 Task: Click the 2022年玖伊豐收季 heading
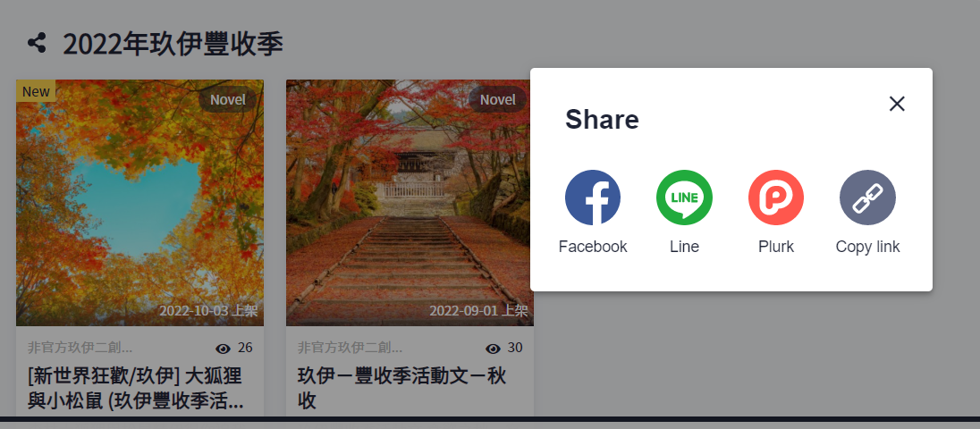click(173, 44)
